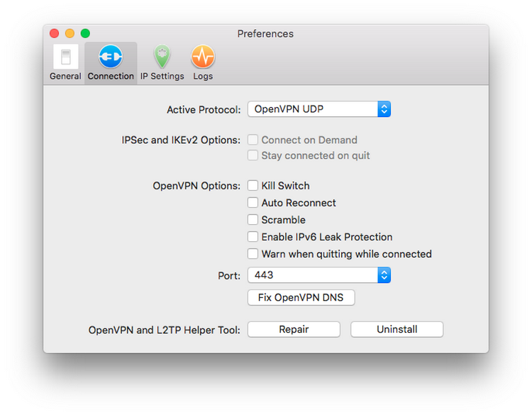Open the Logs pulse icon
The height and width of the screenshot is (415, 532).
203,57
